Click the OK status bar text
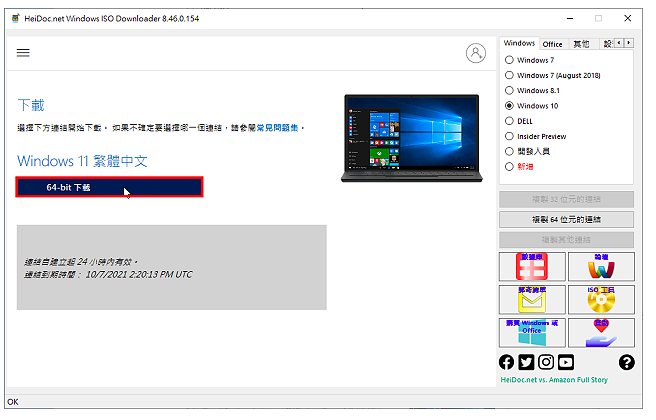 tap(13, 402)
